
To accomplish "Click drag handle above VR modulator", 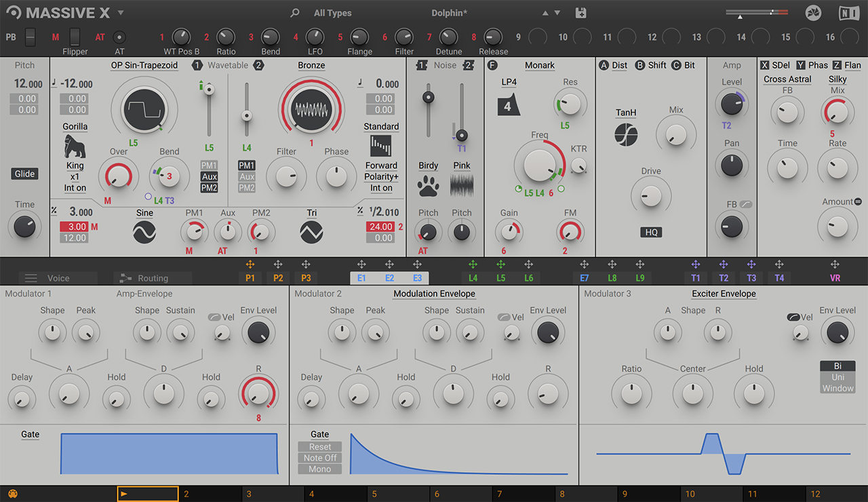I will [x=835, y=265].
